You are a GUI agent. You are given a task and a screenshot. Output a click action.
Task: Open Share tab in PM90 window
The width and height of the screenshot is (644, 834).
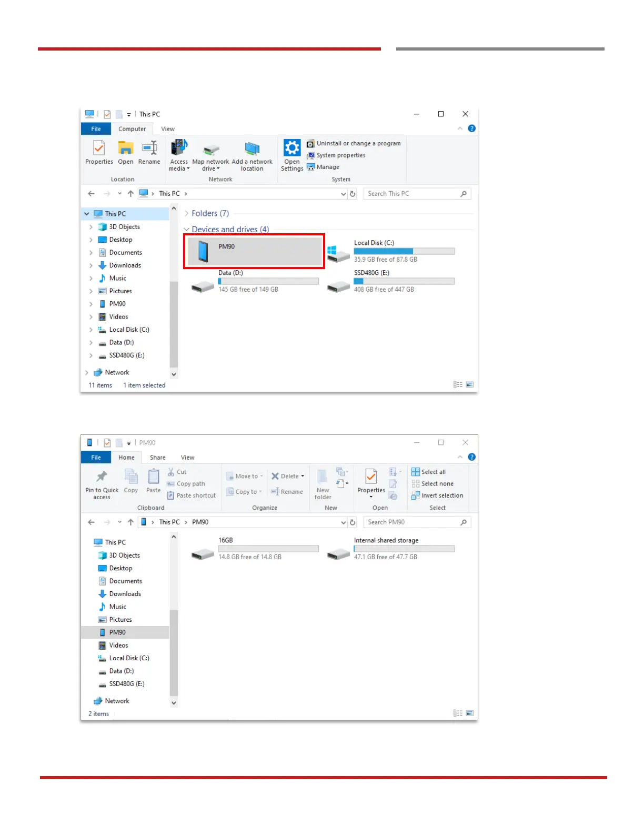point(158,458)
